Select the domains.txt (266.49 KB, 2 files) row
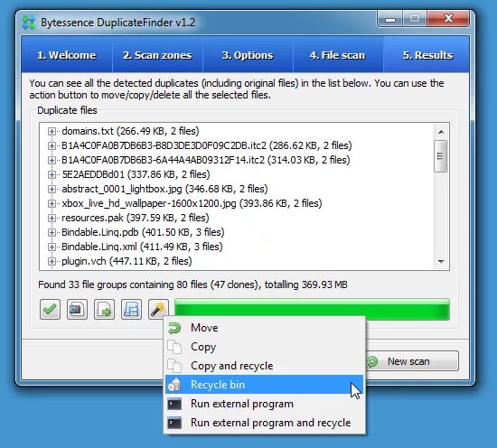The width and height of the screenshot is (497, 448). tap(131, 131)
